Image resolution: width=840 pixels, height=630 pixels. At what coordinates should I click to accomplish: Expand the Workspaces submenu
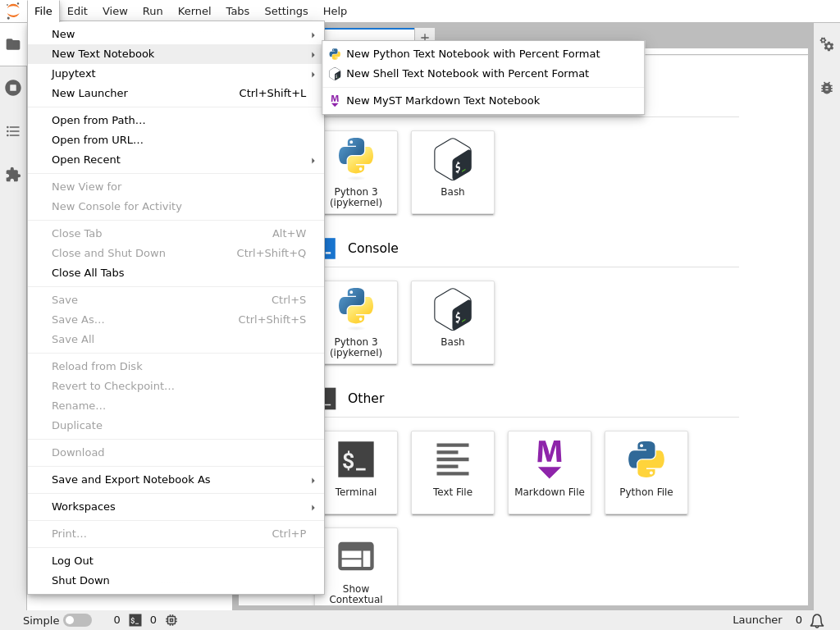point(176,507)
